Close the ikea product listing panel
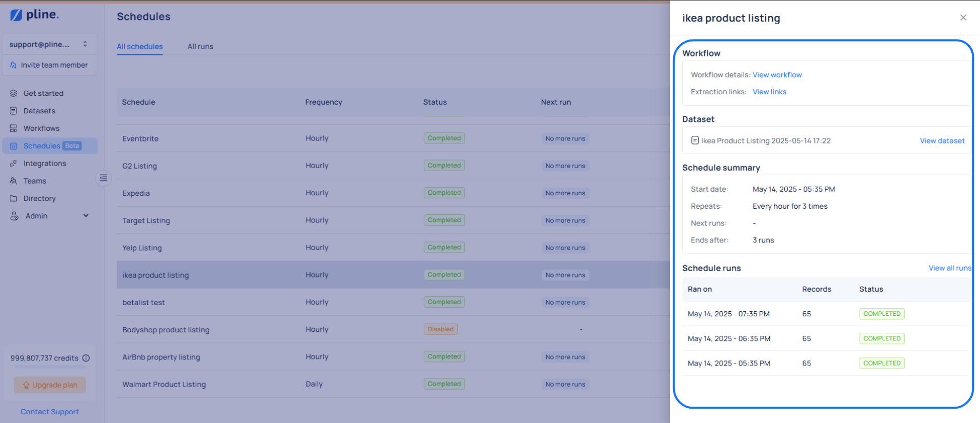Image resolution: width=980 pixels, height=423 pixels. point(963,18)
